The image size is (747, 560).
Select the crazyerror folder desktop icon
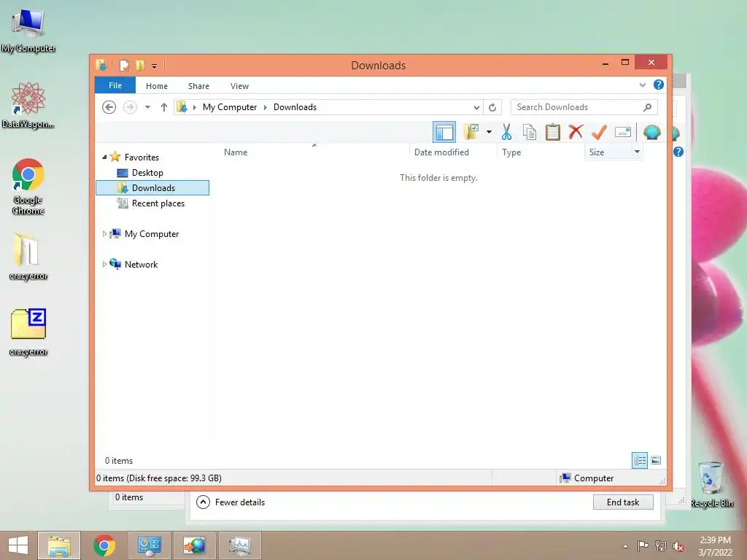pyautogui.click(x=28, y=256)
